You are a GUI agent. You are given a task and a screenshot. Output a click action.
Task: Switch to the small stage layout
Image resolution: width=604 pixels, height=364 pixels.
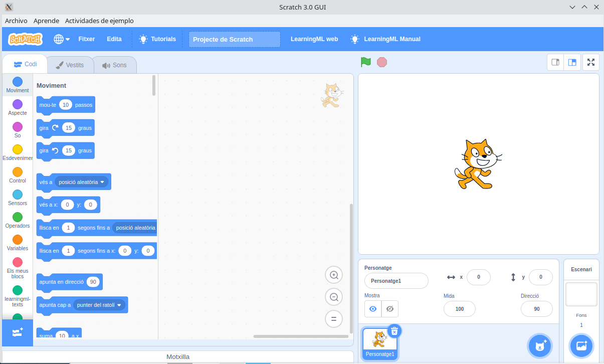point(555,62)
